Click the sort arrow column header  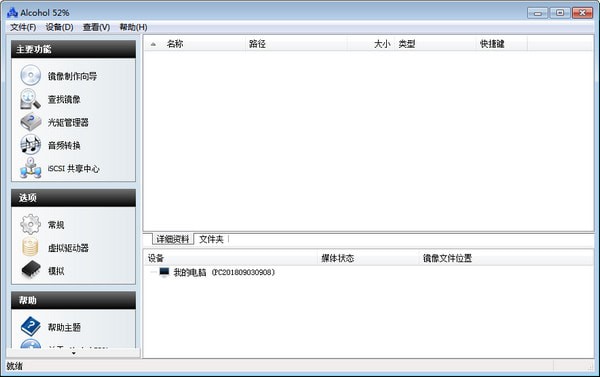(153, 44)
